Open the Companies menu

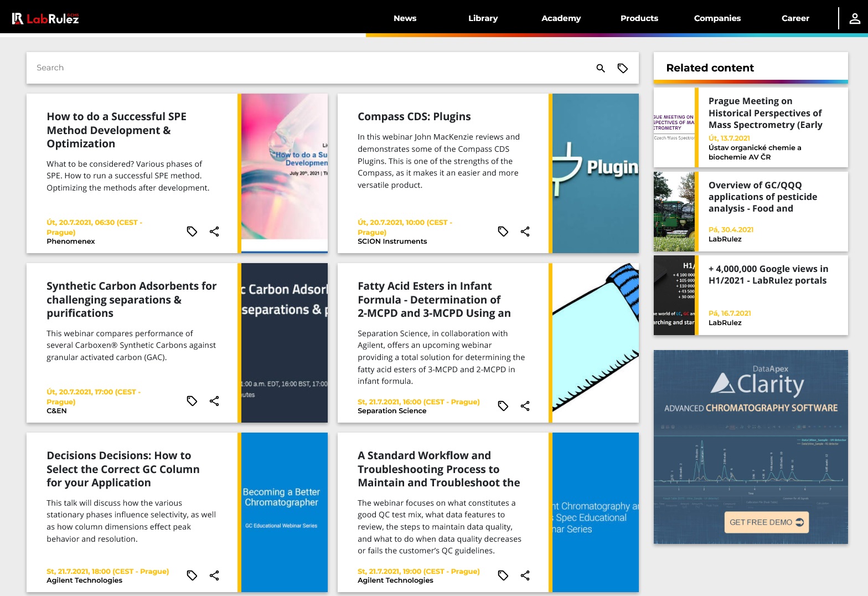[717, 18]
